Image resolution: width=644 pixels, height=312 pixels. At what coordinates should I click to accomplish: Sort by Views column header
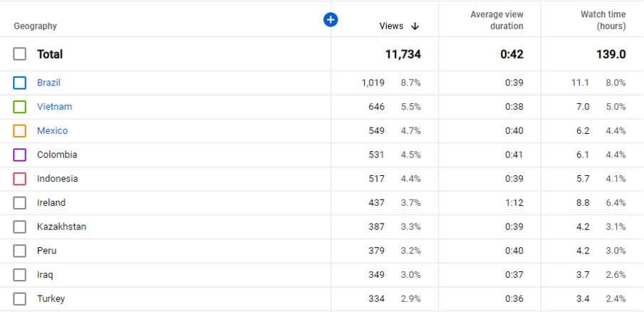pos(391,26)
